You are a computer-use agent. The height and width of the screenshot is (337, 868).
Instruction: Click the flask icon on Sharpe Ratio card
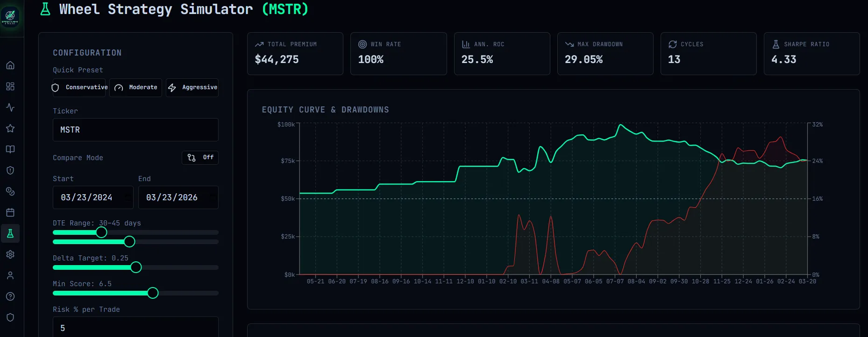[776, 44]
